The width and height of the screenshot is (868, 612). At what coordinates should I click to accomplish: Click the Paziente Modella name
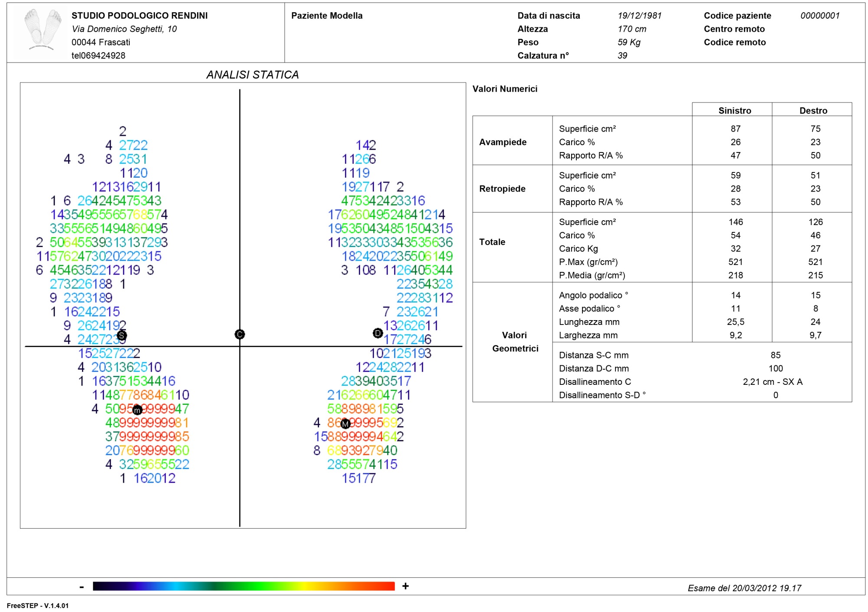(x=327, y=16)
